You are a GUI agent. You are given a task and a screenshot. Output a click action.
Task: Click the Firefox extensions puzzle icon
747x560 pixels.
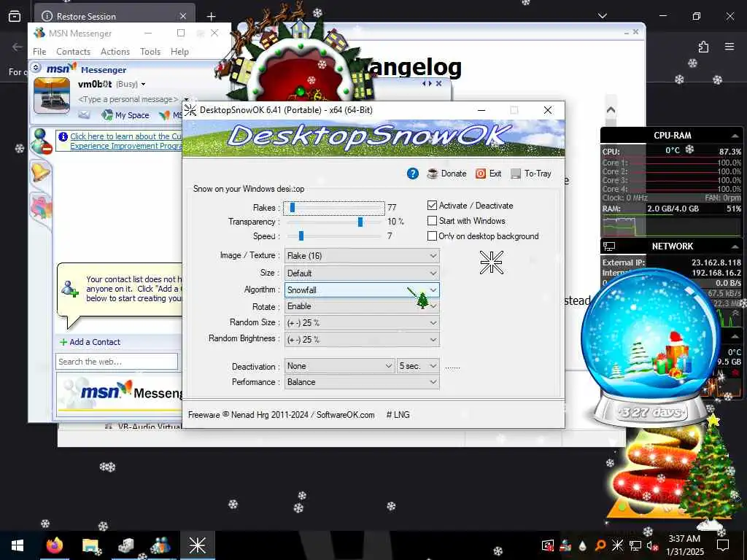click(703, 47)
